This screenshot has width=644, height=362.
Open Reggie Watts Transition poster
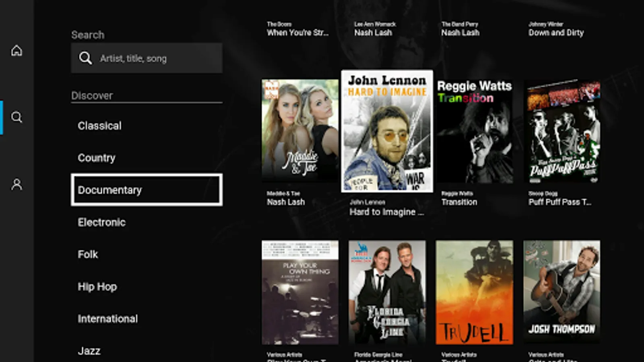point(475,131)
